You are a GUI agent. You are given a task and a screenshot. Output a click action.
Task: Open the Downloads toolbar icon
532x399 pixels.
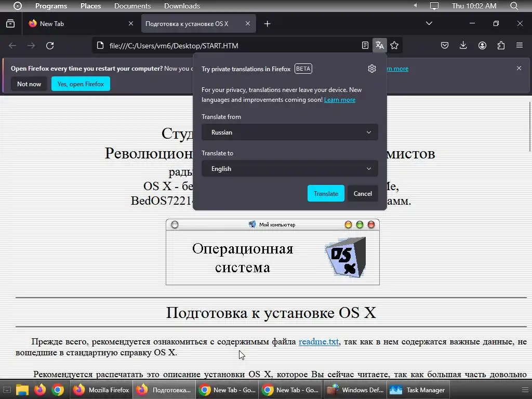click(x=463, y=45)
